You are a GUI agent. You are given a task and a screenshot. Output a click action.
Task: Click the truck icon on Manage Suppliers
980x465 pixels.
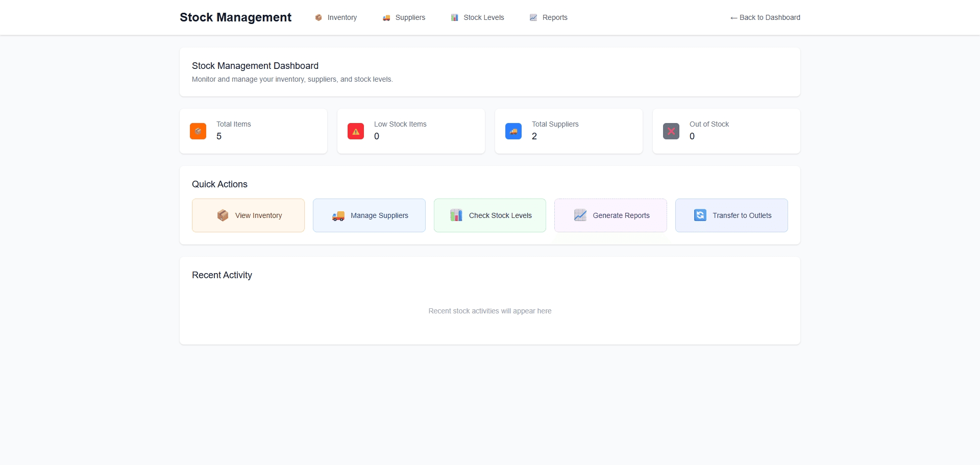pyautogui.click(x=338, y=216)
